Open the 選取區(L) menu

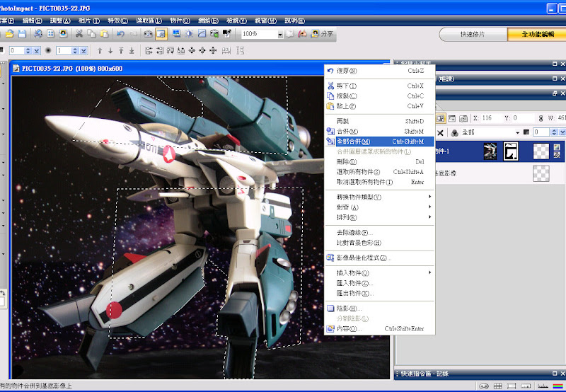point(149,21)
